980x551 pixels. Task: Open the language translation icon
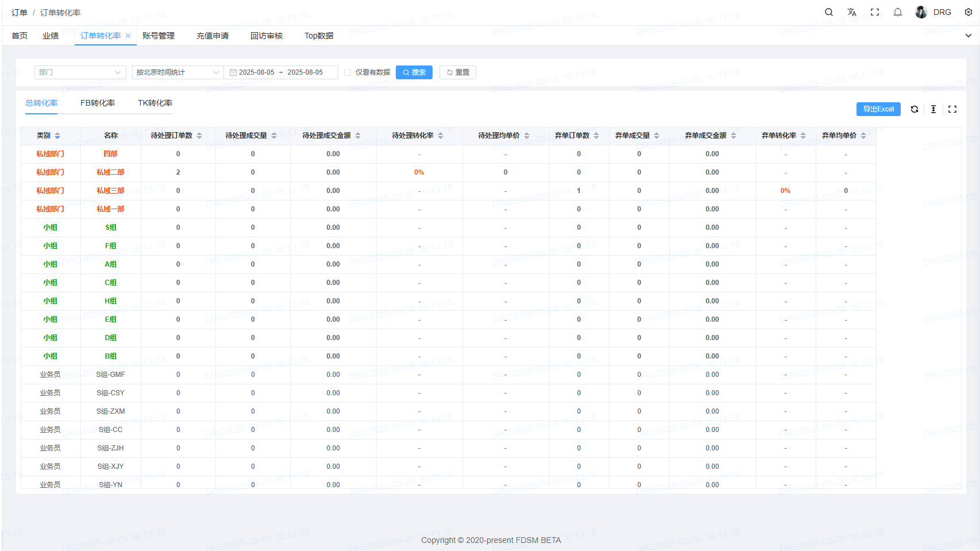click(851, 12)
